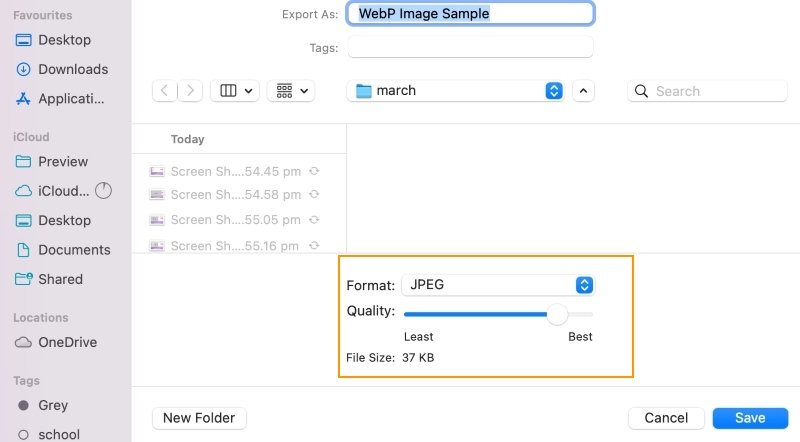Click the Best quality label

coord(580,337)
